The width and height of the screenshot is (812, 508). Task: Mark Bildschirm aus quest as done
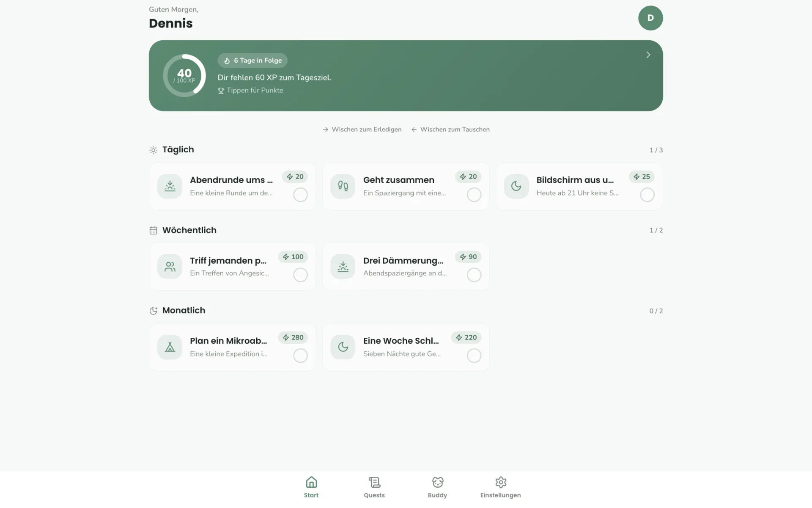point(647,195)
